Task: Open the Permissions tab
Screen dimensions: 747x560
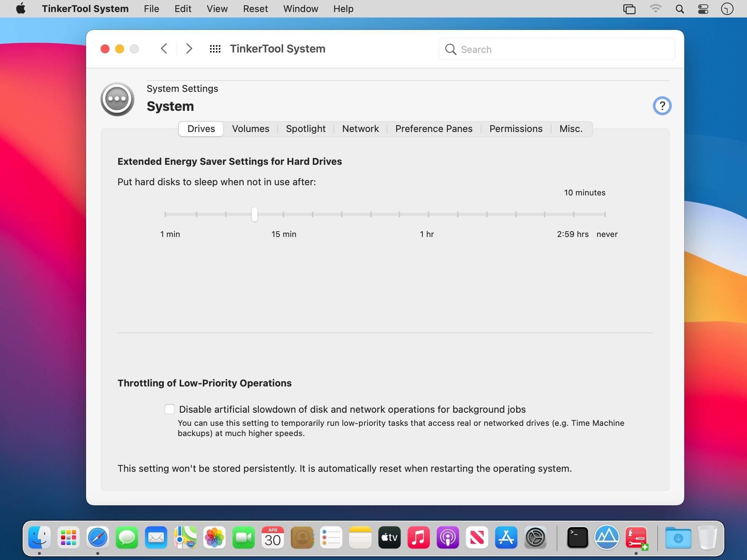Action: pyautogui.click(x=516, y=129)
